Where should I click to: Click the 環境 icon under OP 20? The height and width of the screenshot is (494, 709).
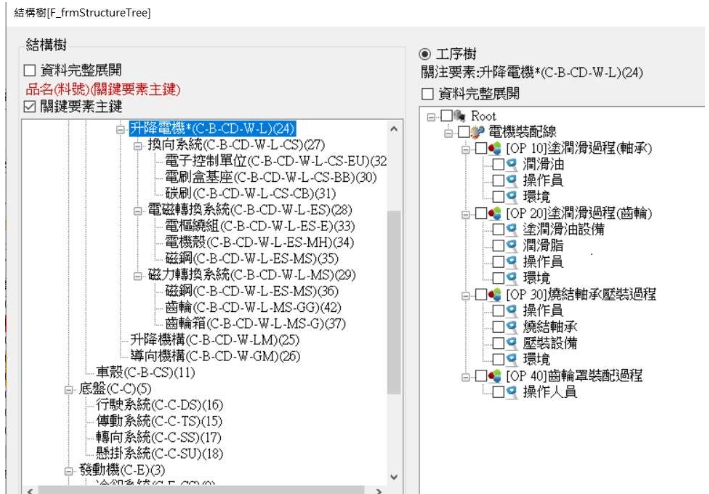pyautogui.click(x=512, y=278)
